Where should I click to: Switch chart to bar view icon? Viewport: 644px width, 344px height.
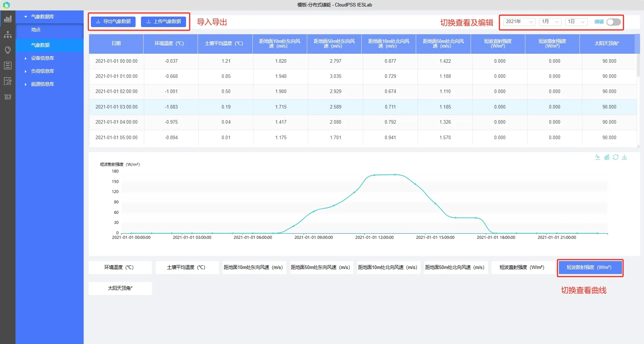(606, 157)
